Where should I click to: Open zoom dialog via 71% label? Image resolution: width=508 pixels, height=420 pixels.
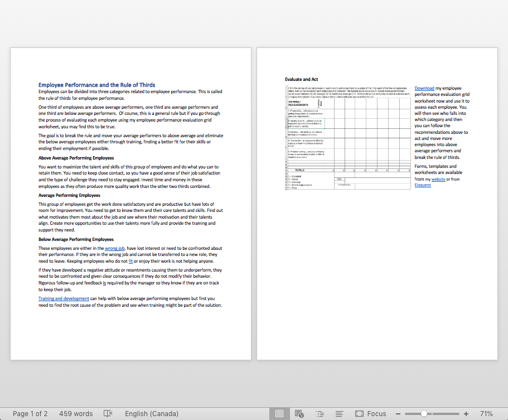tap(486, 413)
